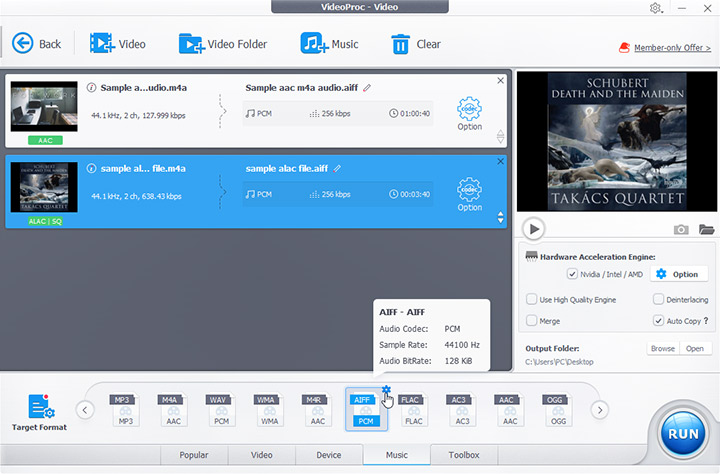Image resolution: width=720 pixels, height=474 pixels.
Task: Select AIFF PCM output format
Action: (x=366, y=410)
